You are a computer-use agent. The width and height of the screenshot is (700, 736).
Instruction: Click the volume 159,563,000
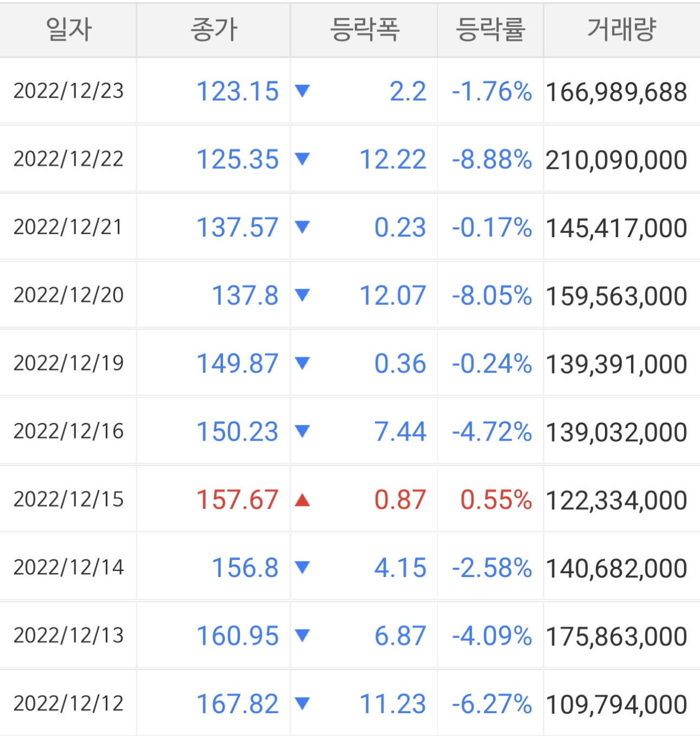click(616, 297)
